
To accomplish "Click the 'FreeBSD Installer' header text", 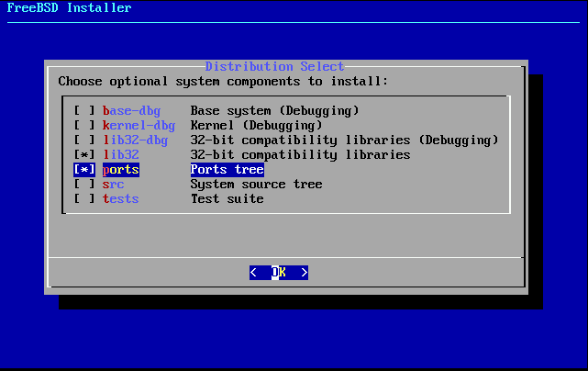I will 69,7.
